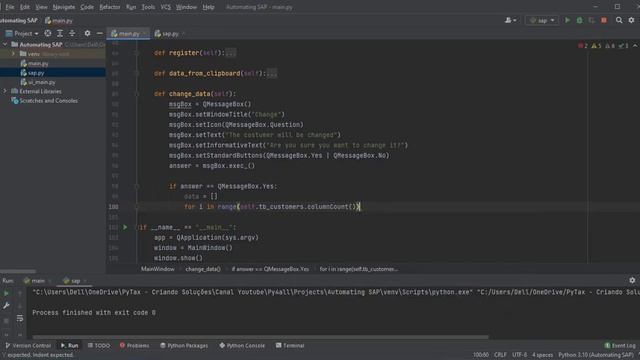The height and width of the screenshot is (360, 640).
Task: Open the VCS menu
Action: pyautogui.click(x=166, y=7)
